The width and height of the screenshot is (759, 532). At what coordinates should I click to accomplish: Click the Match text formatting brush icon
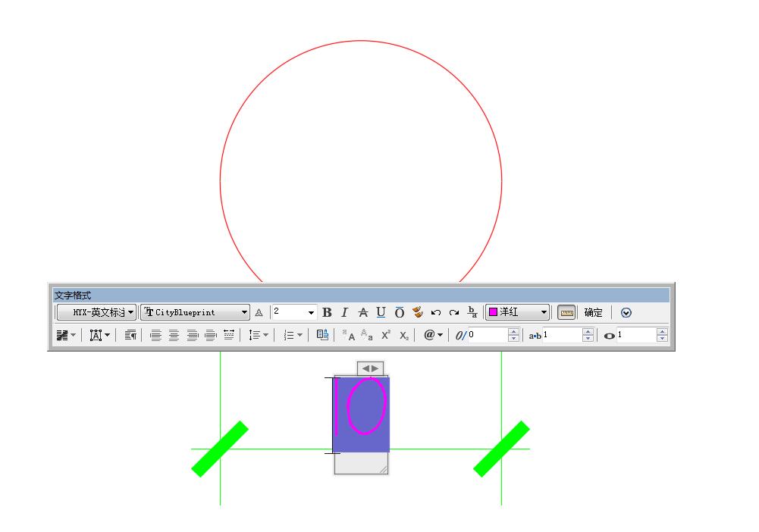pyautogui.click(x=418, y=312)
